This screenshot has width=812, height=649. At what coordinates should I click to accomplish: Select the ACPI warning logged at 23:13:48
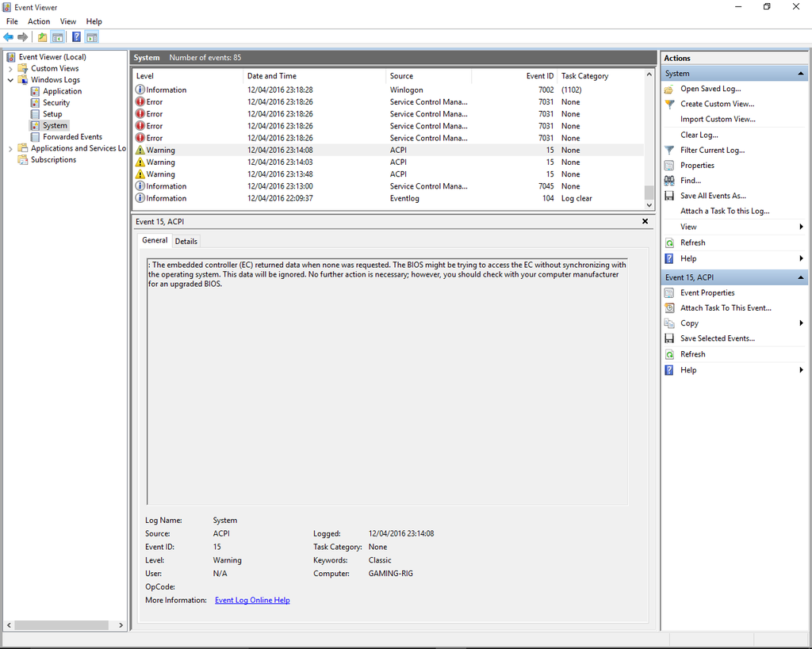pos(389,174)
